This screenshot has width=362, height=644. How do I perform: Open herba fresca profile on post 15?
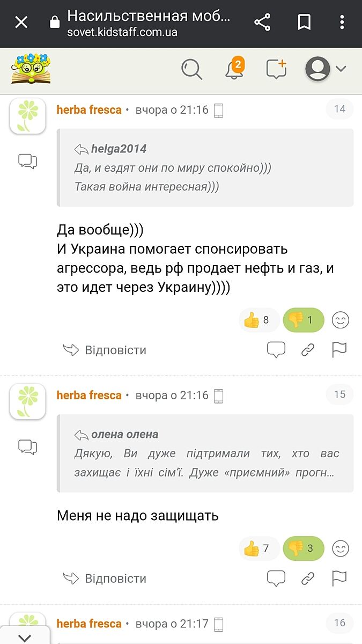point(89,396)
